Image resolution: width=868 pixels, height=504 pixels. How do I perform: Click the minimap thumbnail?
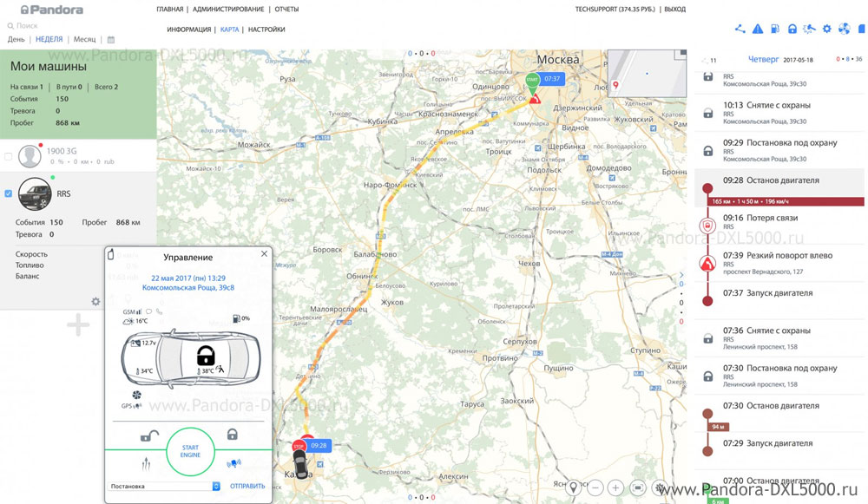point(647,74)
